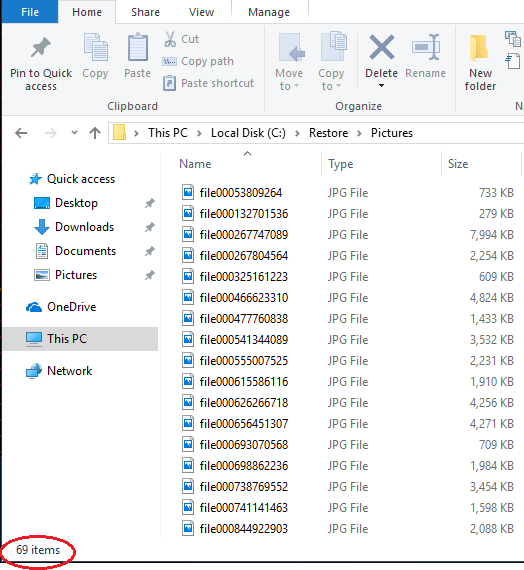Click the Paste shortcut icon
Image resolution: width=524 pixels, height=570 pixels.
tap(169, 83)
